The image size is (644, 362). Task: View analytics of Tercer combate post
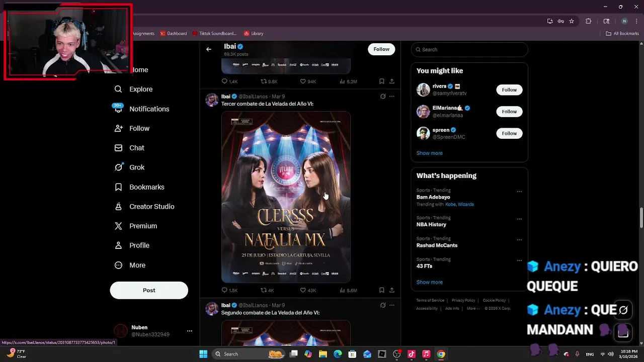[348, 290]
